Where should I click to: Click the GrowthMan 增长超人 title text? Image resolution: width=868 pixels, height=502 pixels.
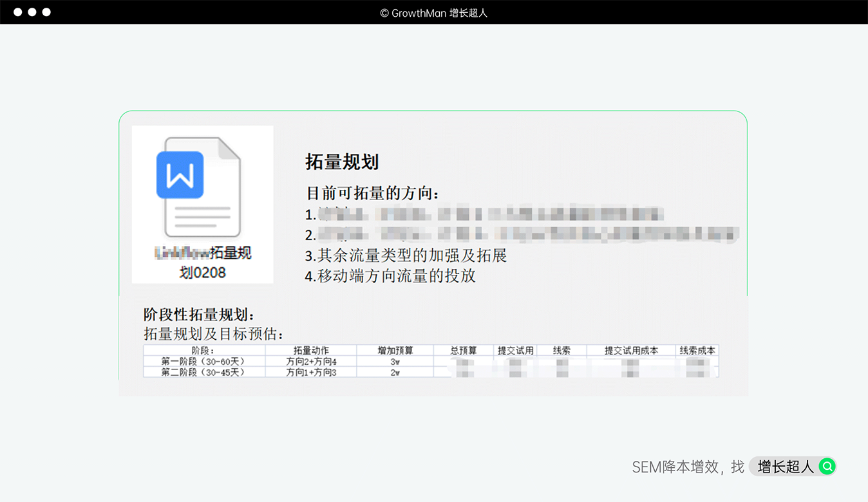(x=433, y=13)
